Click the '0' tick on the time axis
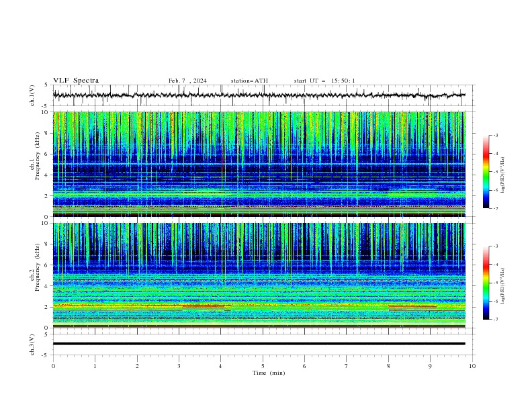 [53, 366]
